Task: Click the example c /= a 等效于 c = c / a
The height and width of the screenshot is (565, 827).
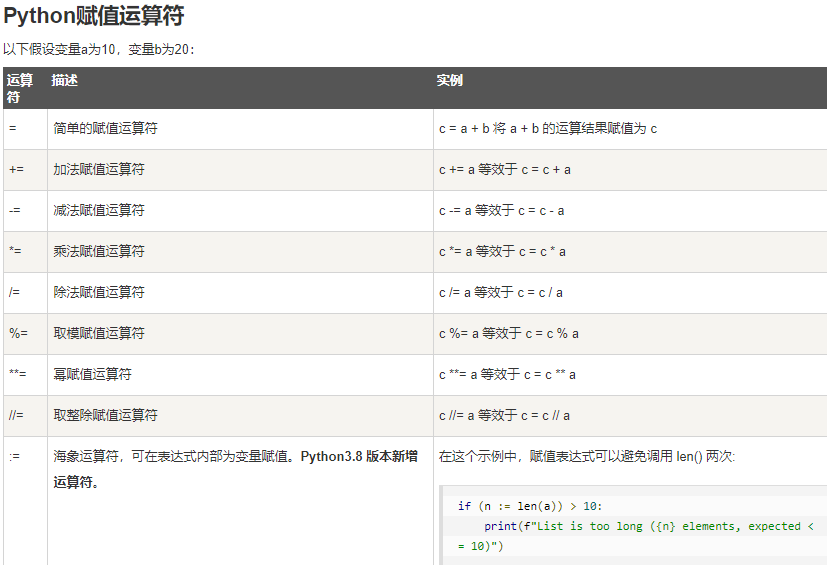Action: pos(501,292)
